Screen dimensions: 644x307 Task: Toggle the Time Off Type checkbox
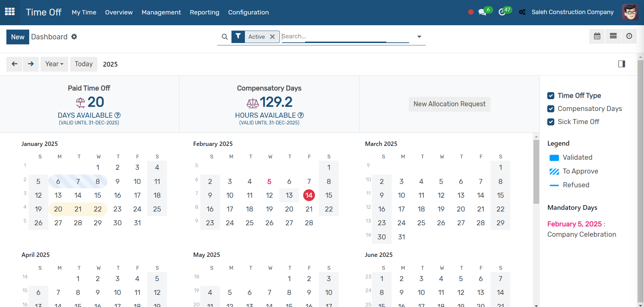click(551, 95)
